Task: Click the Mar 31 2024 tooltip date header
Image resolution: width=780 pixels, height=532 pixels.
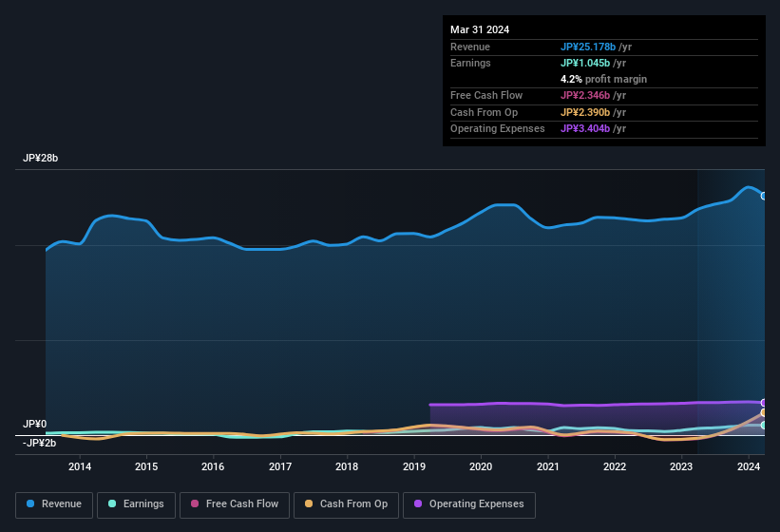Action: 480,29
